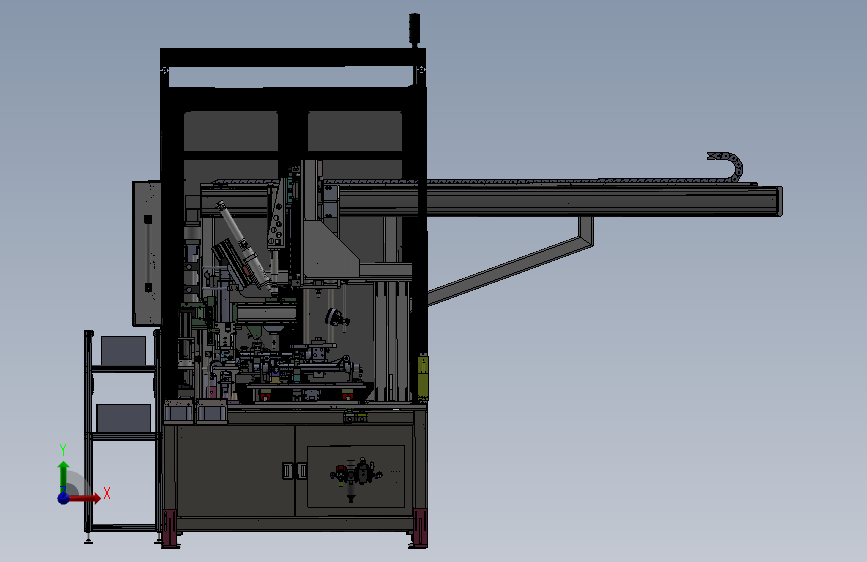Select the yellow-green sensor on the right frame post

[x=423, y=377]
